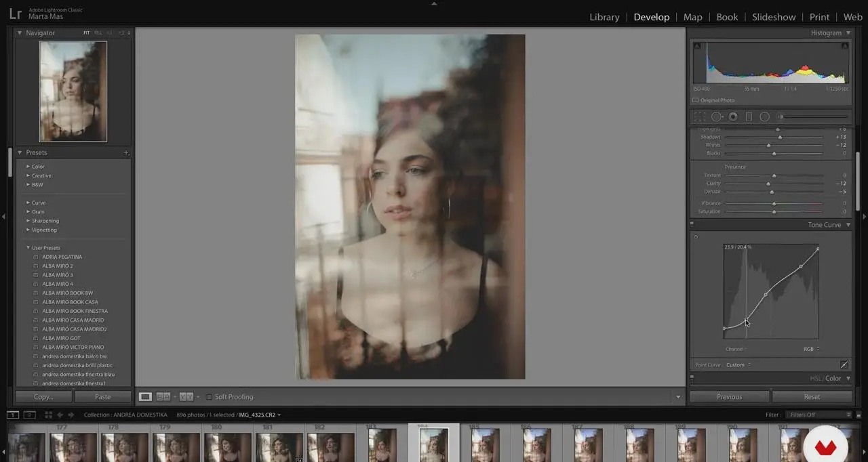This screenshot has width=868, height=462.
Task: Go back with filmstrip left arrow
Action: pos(60,415)
